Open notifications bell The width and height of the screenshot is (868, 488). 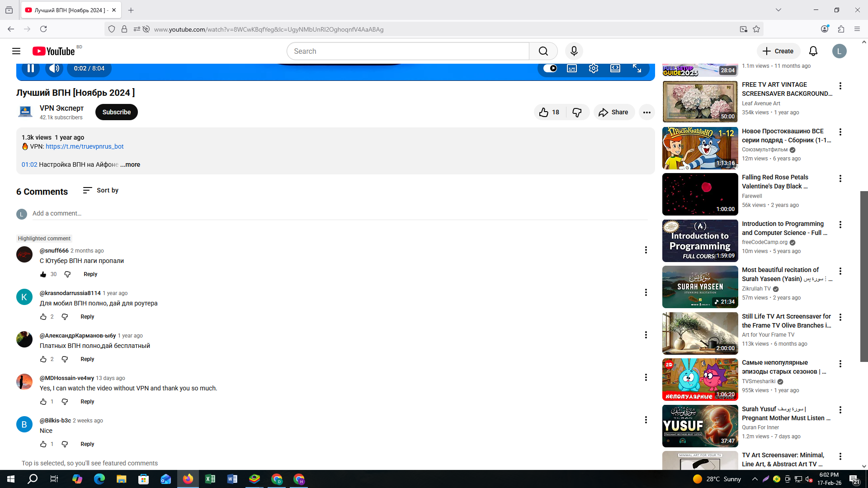tap(813, 51)
